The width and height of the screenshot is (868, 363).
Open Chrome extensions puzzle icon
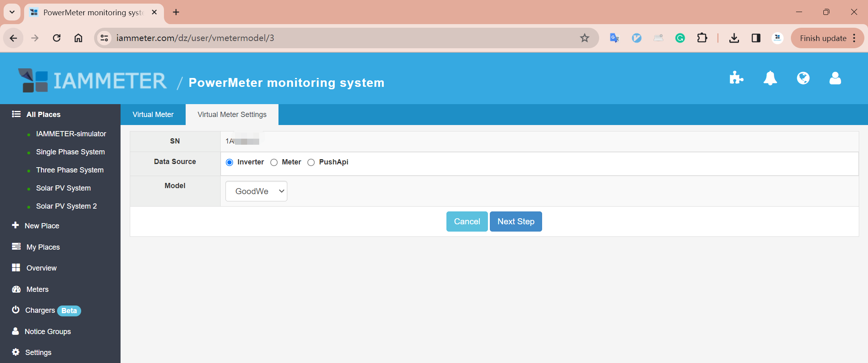click(702, 38)
